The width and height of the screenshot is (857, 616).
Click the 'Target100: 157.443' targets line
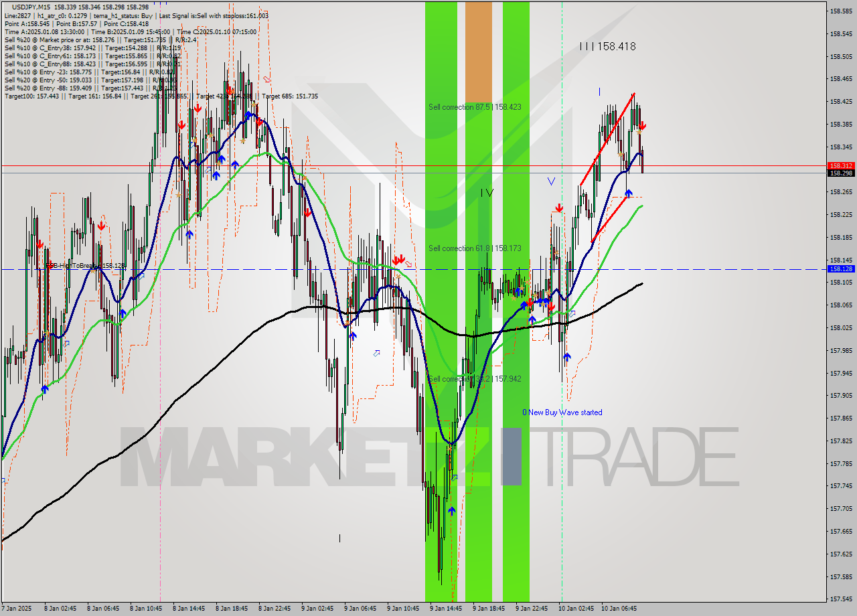(x=161, y=96)
